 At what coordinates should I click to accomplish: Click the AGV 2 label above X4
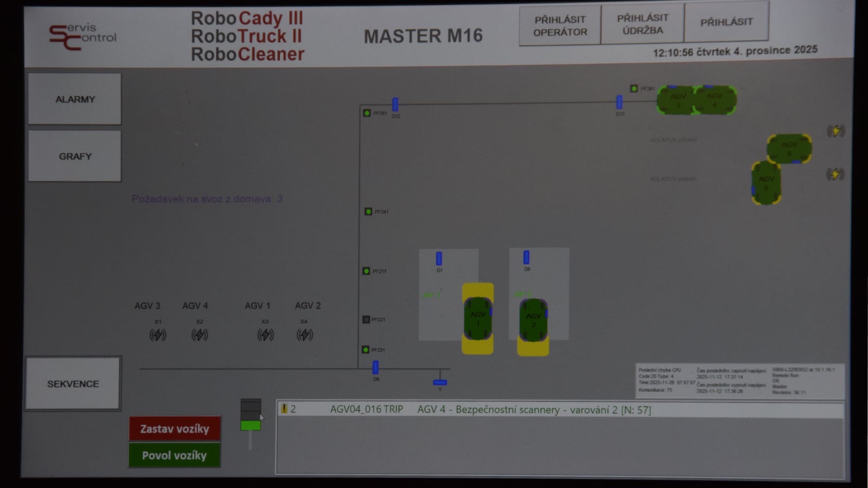click(308, 306)
